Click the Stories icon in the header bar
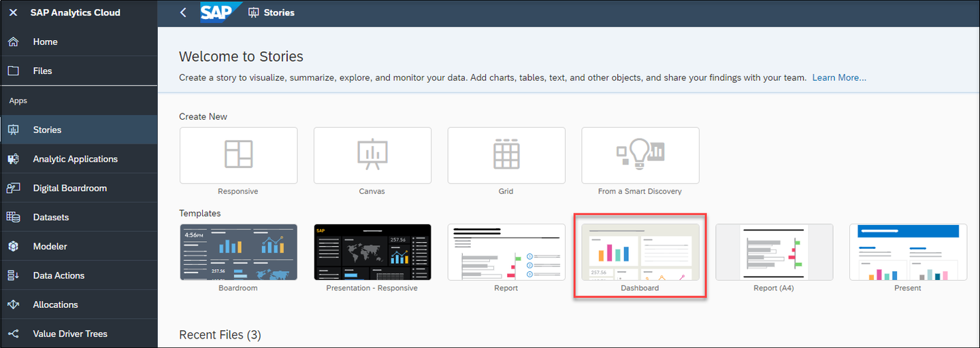 click(x=254, y=12)
